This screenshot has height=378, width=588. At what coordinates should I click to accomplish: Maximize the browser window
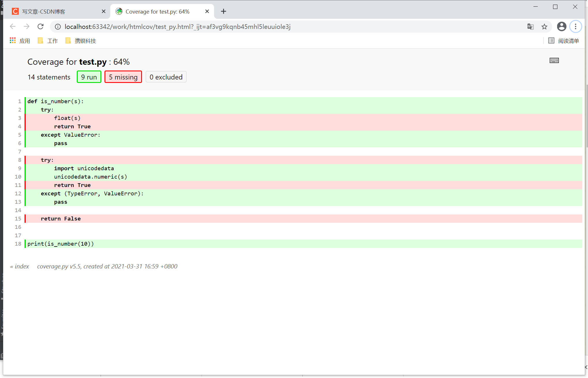pos(555,7)
